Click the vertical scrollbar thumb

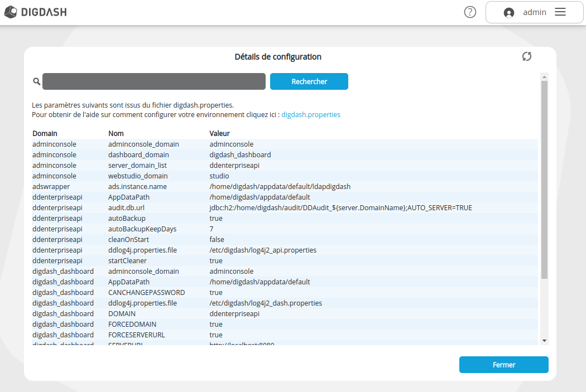click(544, 180)
